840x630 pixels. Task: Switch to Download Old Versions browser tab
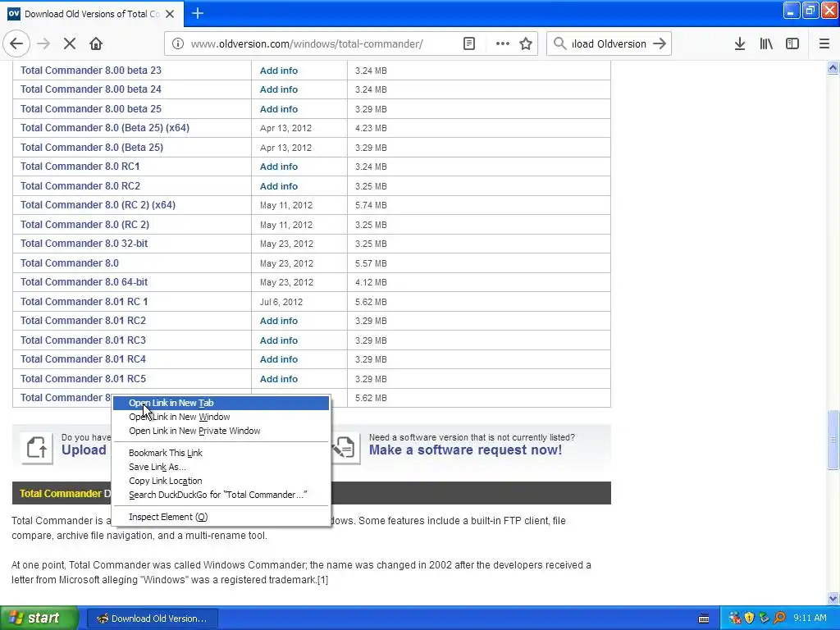coord(92,14)
